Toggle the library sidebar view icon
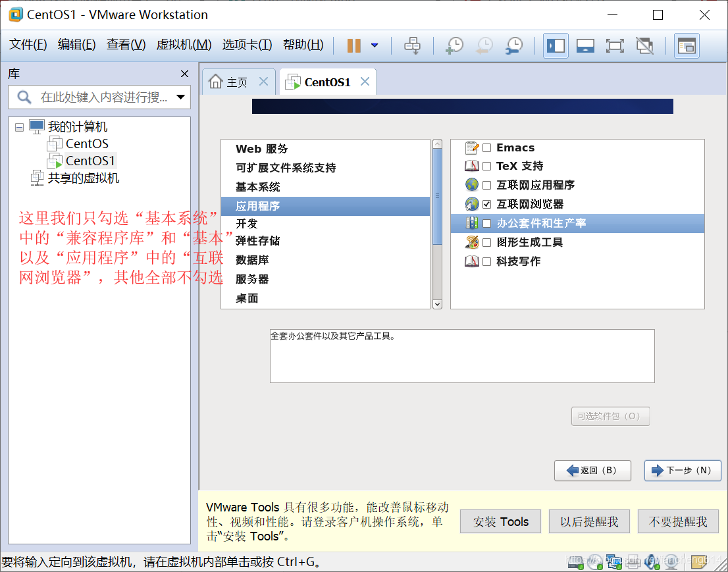Image resolution: width=728 pixels, height=572 pixels. point(556,45)
